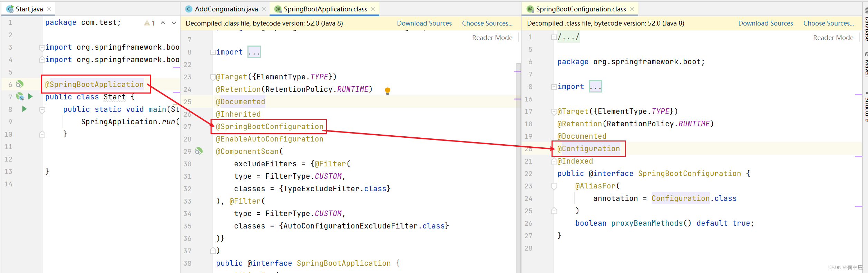Collapse annotations at line 17 in SpringBootConfiguration.class
The height and width of the screenshot is (273, 868).
coord(554,111)
